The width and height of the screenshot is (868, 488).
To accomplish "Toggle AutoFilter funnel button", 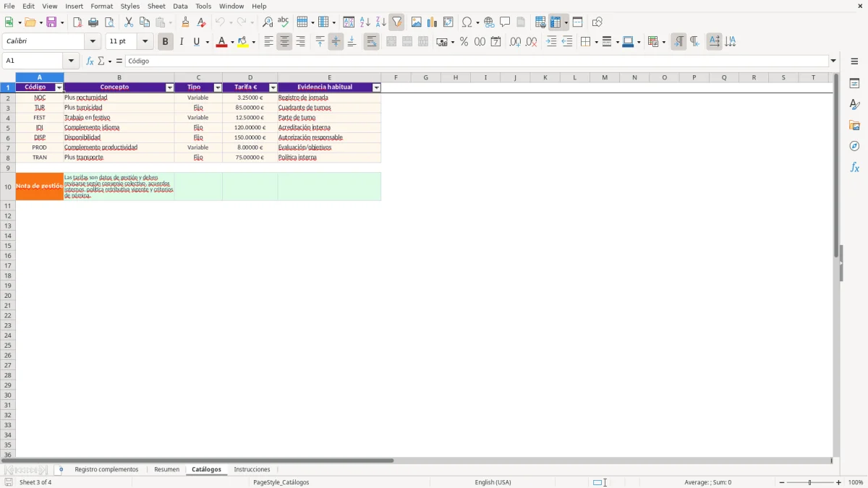I will 396,22.
